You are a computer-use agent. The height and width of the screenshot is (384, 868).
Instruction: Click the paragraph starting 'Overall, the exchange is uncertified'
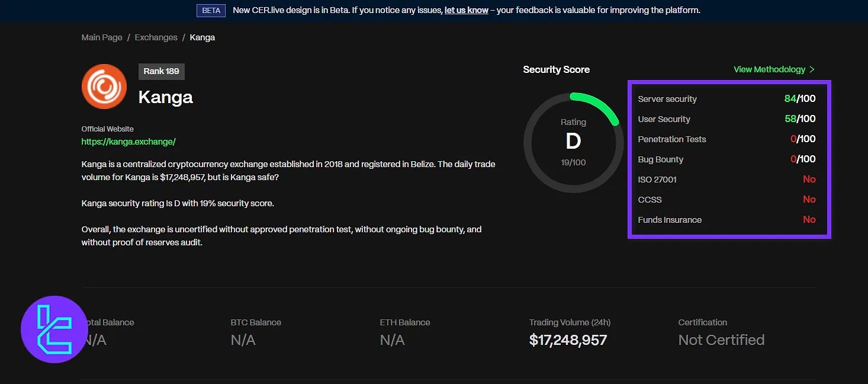click(282, 235)
